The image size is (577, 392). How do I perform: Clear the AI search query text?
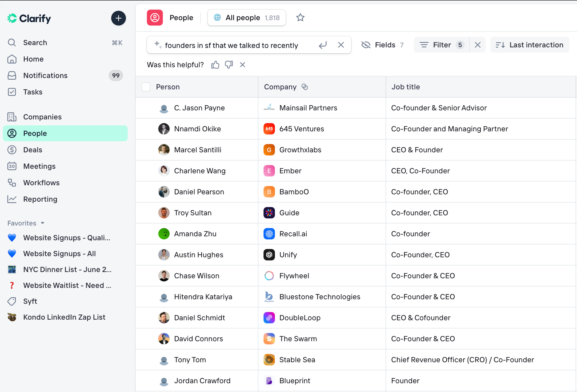[x=341, y=45]
